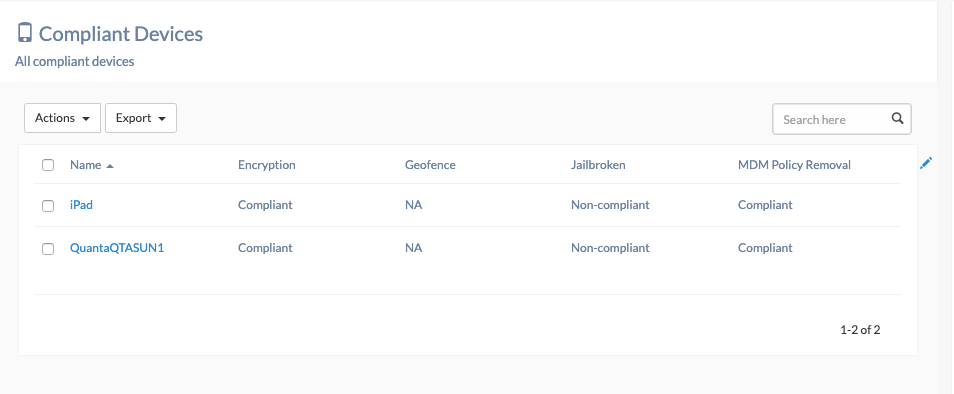The height and width of the screenshot is (394, 954).
Task: Click the Jailbroken column header
Action: click(598, 165)
